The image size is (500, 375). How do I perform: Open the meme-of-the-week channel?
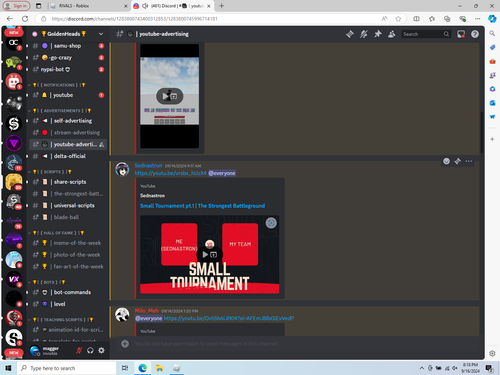click(68, 243)
